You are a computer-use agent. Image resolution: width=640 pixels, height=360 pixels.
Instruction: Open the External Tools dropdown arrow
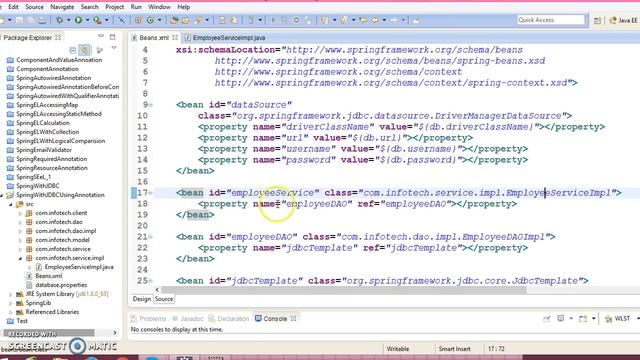(107, 20)
